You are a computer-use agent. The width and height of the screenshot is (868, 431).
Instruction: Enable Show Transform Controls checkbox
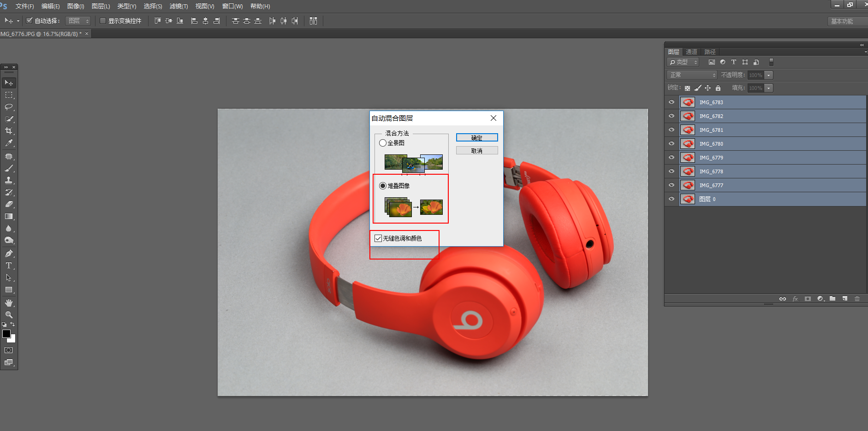pyautogui.click(x=103, y=21)
